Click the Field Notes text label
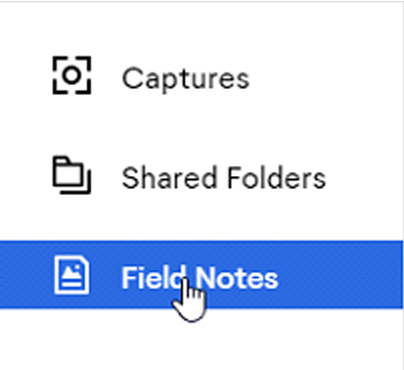Image resolution: width=404 pixels, height=370 pixels. tap(200, 277)
